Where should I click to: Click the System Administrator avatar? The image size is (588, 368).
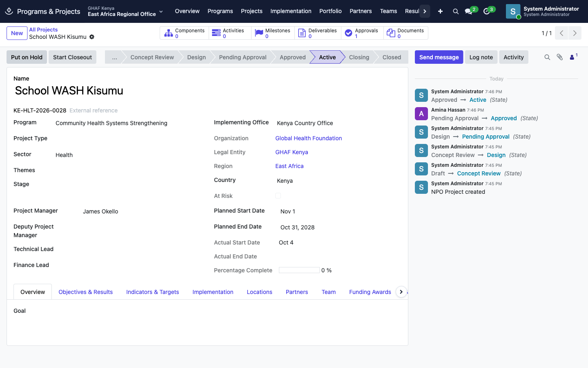(513, 11)
